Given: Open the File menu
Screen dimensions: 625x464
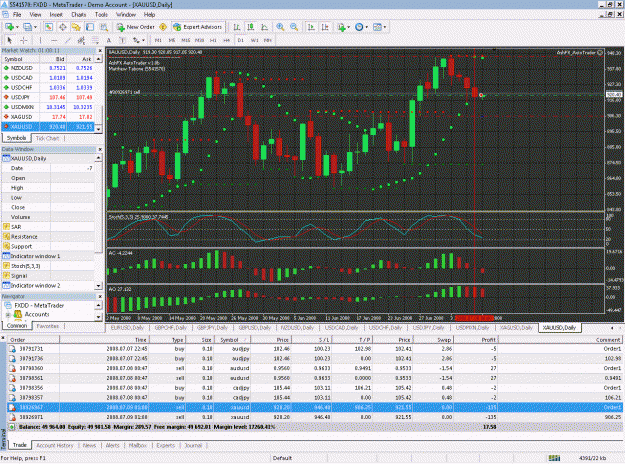Looking at the screenshot, I should (17, 14).
